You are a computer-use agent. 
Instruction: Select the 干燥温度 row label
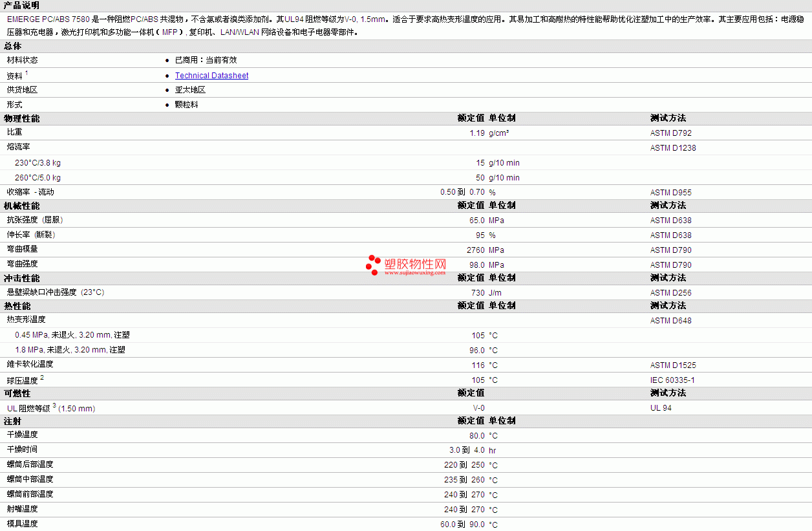pyautogui.click(x=23, y=435)
